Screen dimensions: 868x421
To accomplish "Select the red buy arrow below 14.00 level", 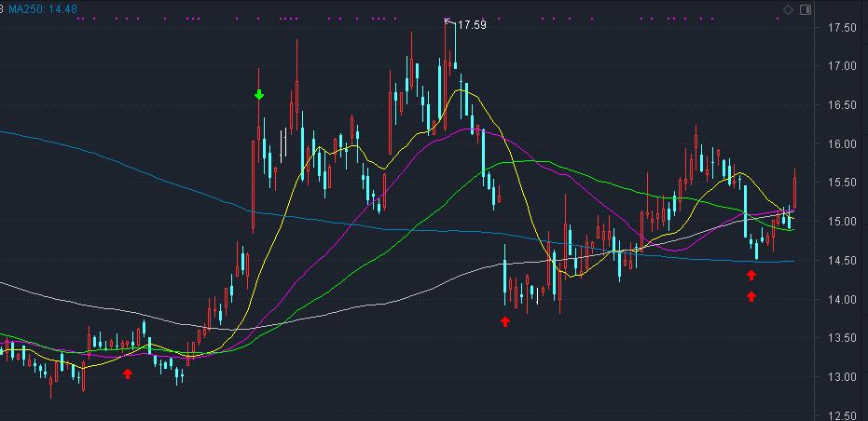I will coord(505,321).
